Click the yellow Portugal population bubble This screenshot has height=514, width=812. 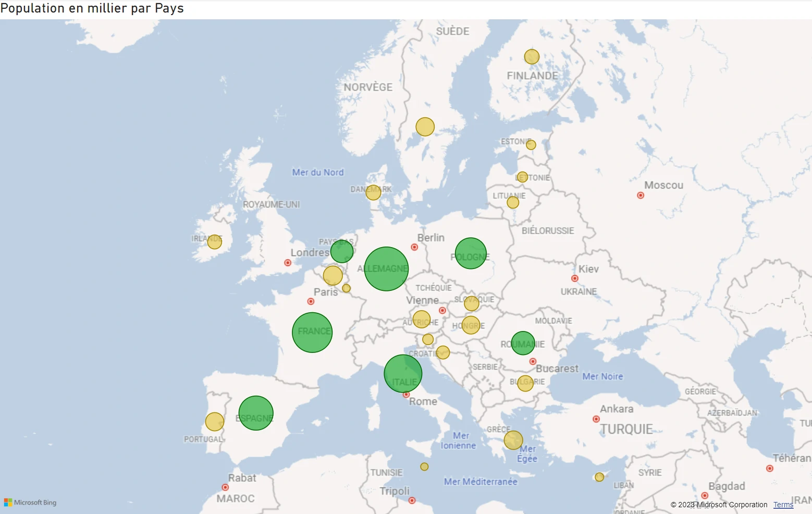(x=215, y=422)
